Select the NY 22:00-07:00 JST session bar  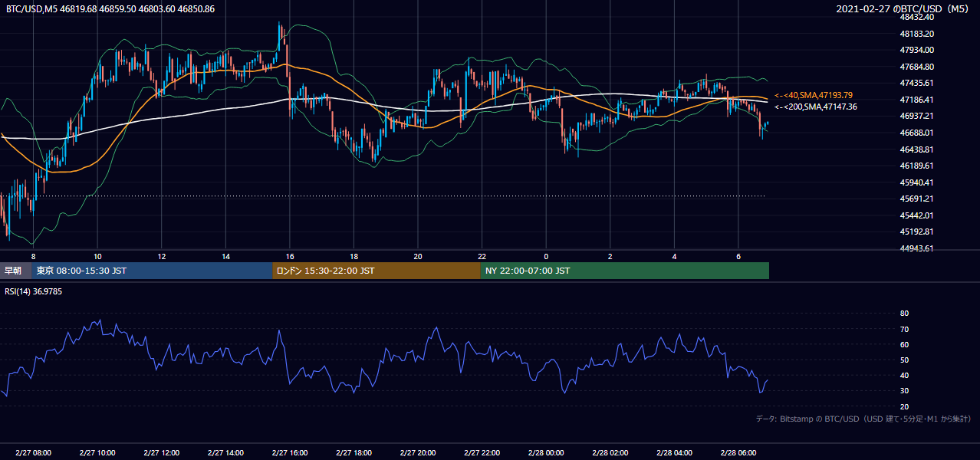click(625, 271)
